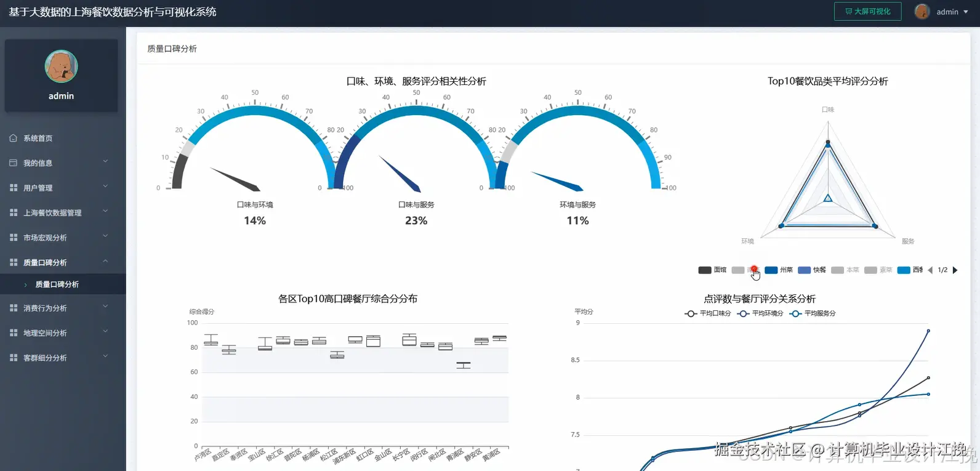Open the 质量口碑分析 submenu item
This screenshot has height=471, width=980.
[x=63, y=284]
